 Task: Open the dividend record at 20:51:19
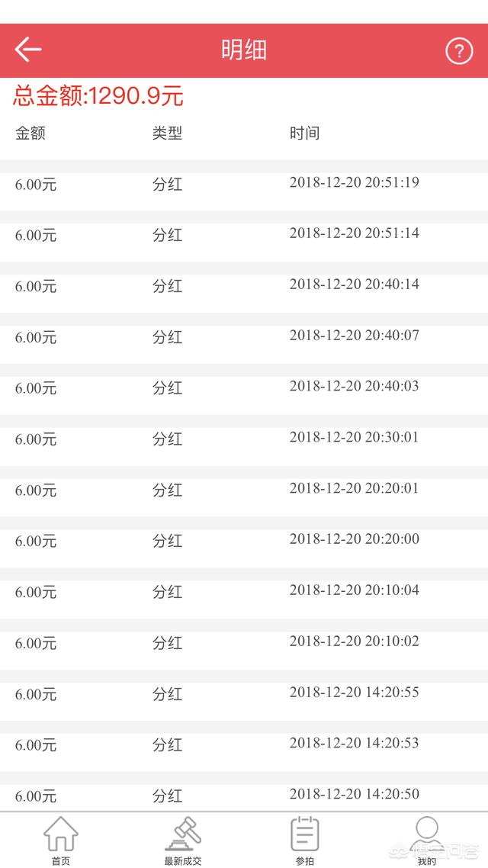(244, 185)
